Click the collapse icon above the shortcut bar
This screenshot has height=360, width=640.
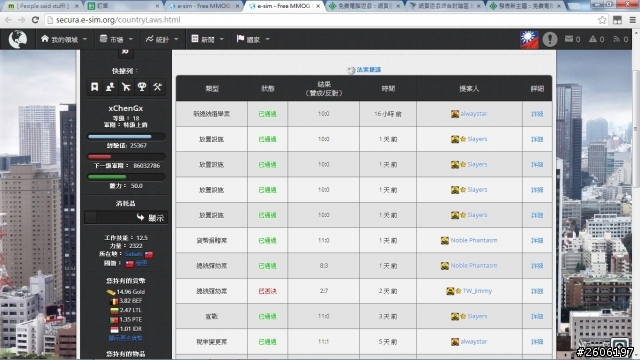coord(125,52)
